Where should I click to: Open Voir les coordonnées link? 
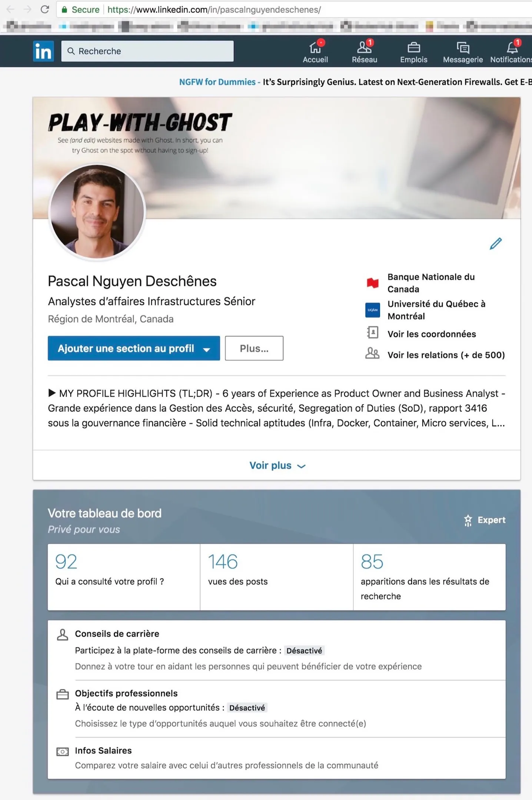[x=432, y=334]
